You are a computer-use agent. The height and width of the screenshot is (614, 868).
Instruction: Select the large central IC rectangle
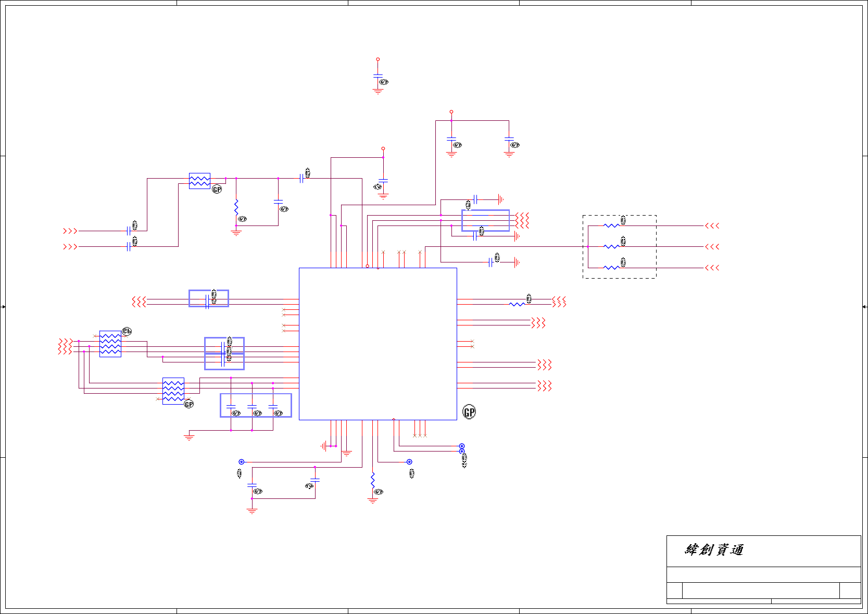(378, 344)
